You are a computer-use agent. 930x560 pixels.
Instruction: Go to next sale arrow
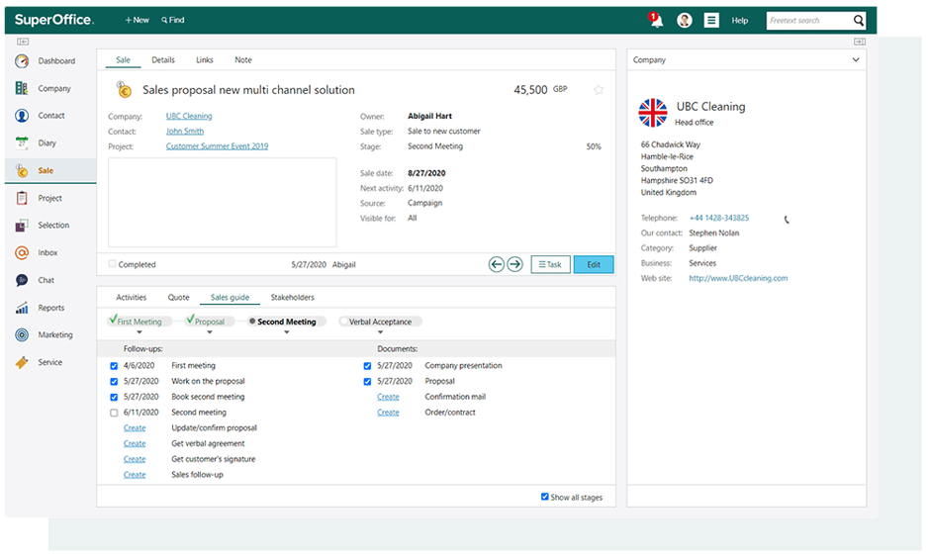coord(515,264)
